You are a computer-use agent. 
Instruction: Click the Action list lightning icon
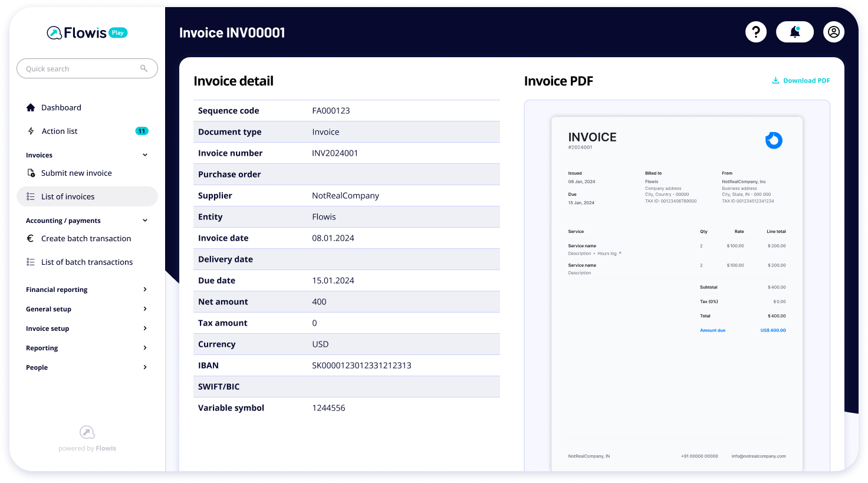31,131
